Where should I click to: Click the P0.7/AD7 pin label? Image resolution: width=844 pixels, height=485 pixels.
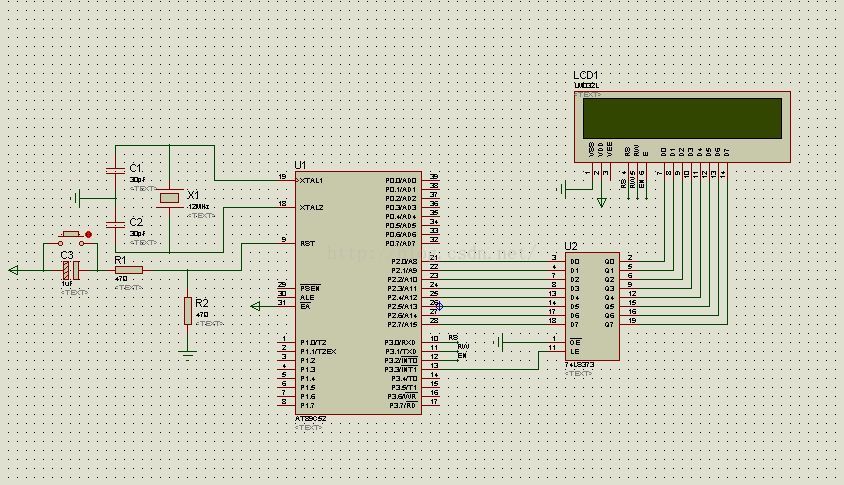coord(401,244)
